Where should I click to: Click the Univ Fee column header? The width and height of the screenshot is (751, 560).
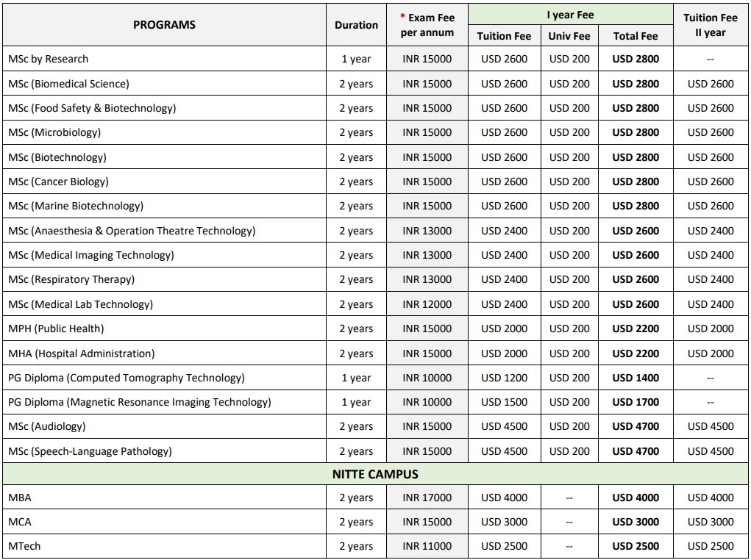pyautogui.click(x=569, y=35)
